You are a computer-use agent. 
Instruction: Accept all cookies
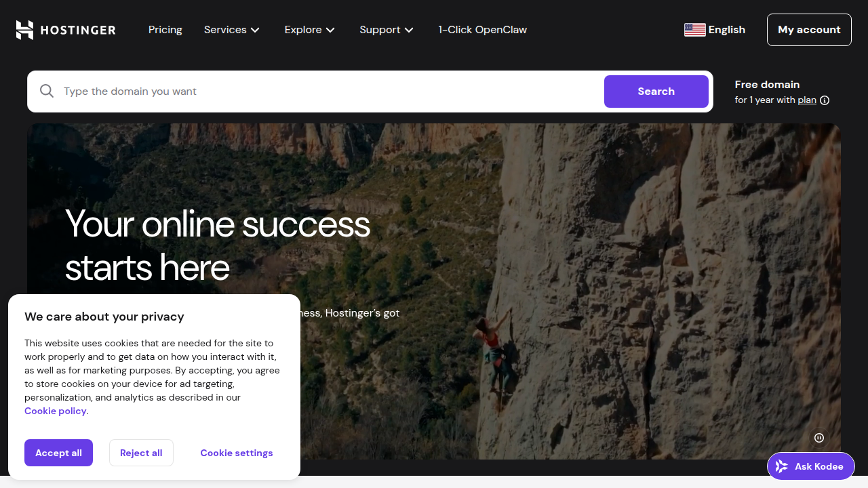(58, 453)
